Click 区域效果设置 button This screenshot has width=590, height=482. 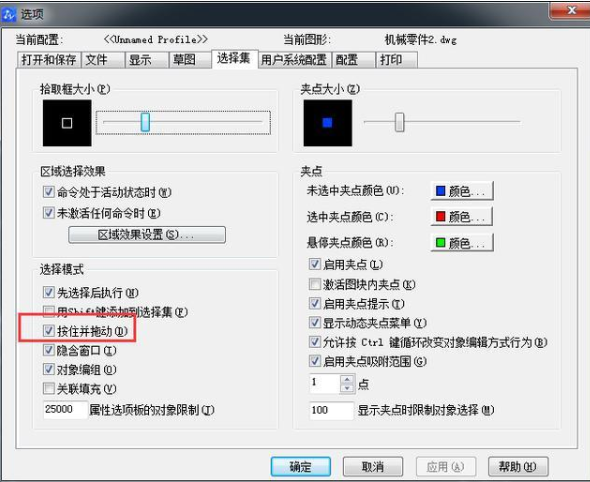(147, 235)
